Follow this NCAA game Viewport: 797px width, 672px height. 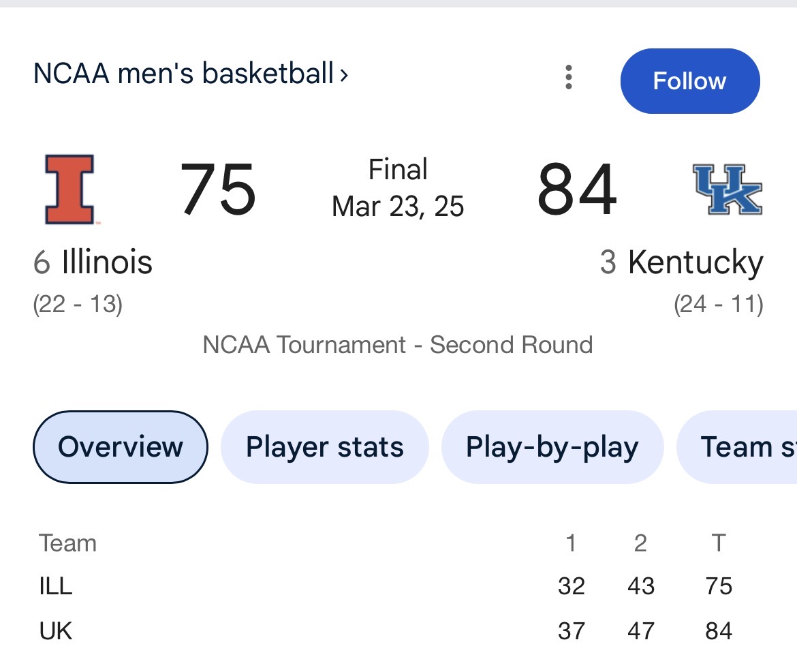(690, 81)
